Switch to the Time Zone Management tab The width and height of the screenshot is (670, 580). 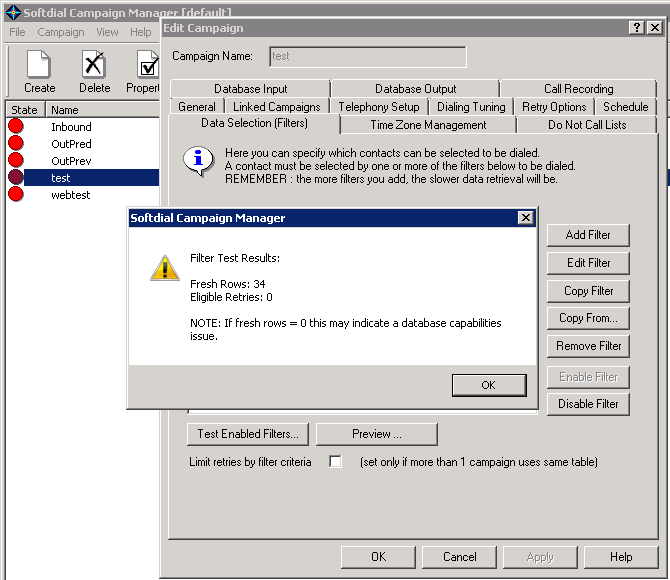(x=428, y=125)
